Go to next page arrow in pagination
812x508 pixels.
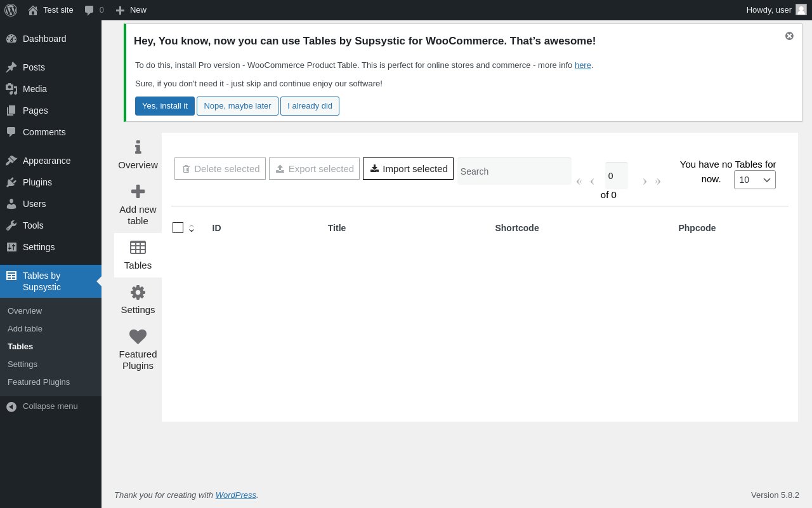pos(645,182)
